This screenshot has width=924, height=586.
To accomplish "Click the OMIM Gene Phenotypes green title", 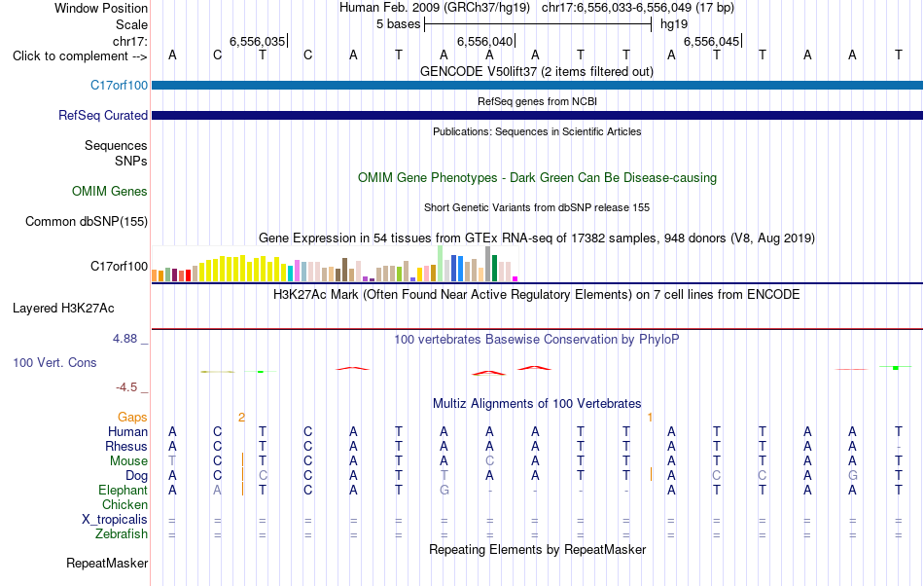I will click(x=537, y=177).
